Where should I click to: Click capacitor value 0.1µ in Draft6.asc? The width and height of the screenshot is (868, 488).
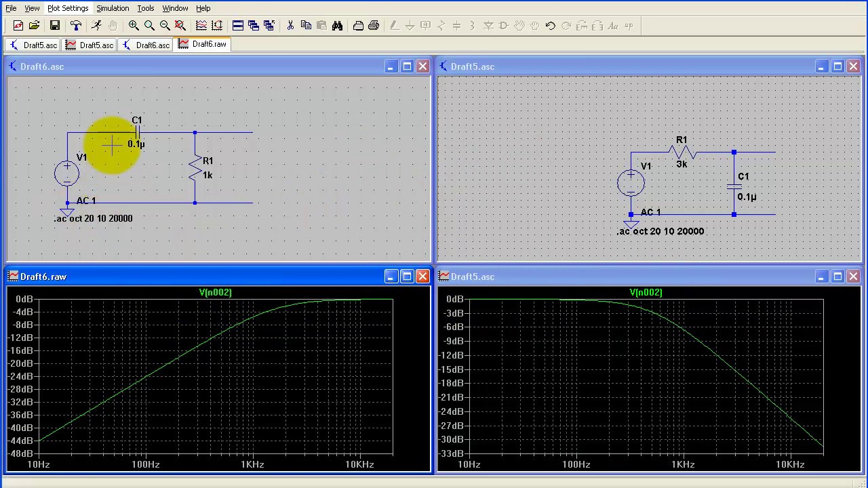(x=136, y=144)
